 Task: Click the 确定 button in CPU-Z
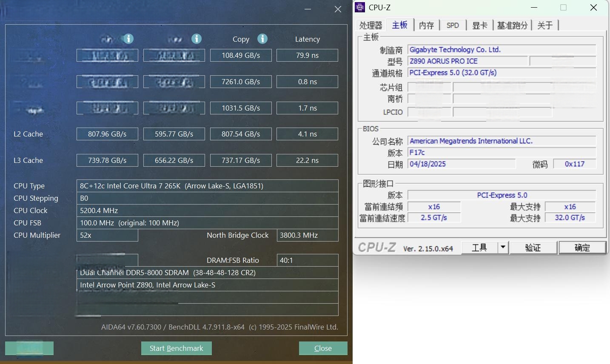click(582, 247)
